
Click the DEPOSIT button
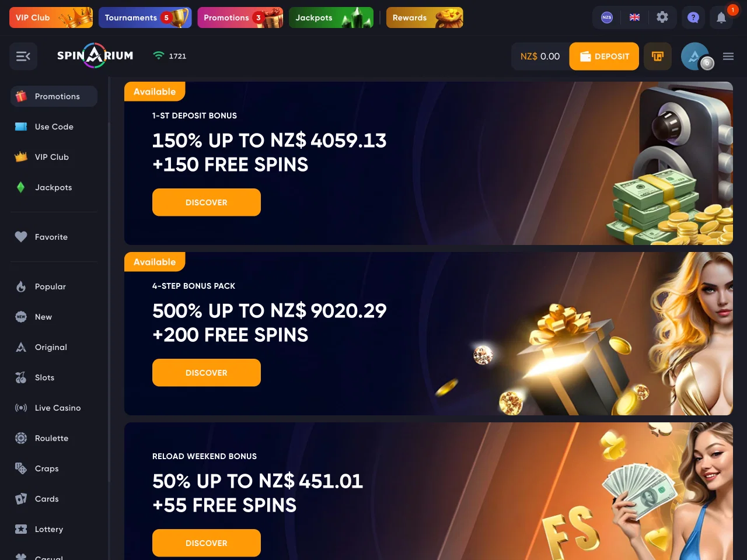[x=604, y=57]
